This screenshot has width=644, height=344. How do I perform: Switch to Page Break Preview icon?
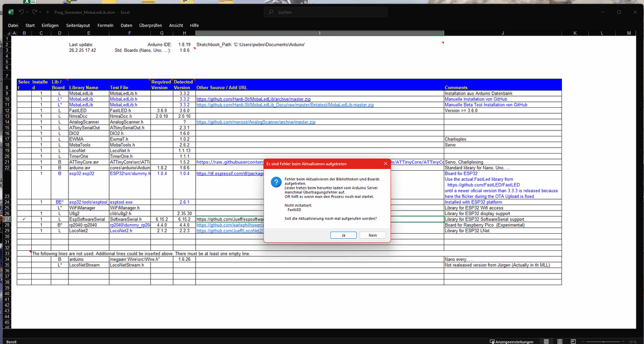click(x=574, y=341)
